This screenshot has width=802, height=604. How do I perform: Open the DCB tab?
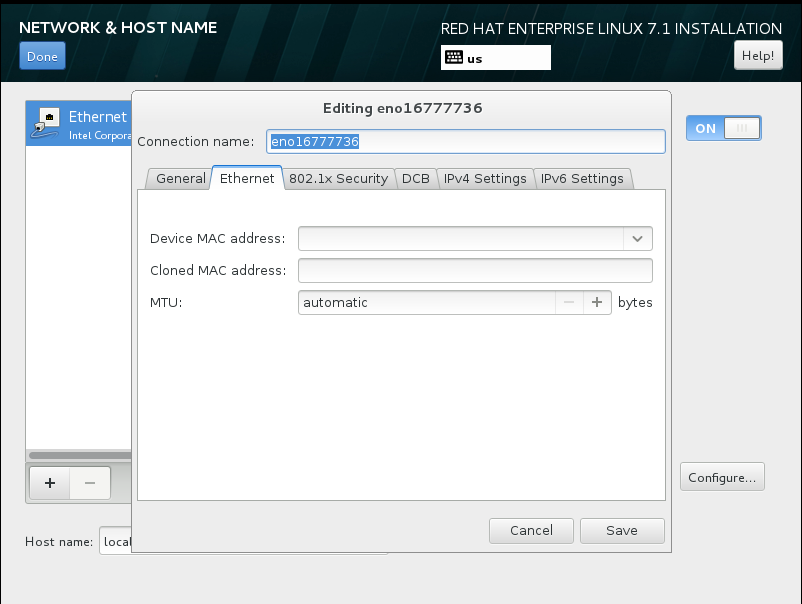tap(416, 178)
